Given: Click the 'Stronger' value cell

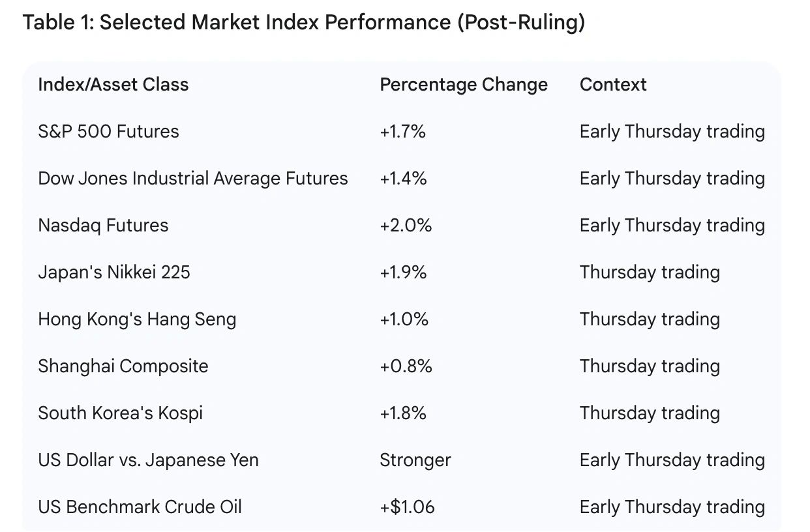Looking at the screenshot, I should point(415,460).
